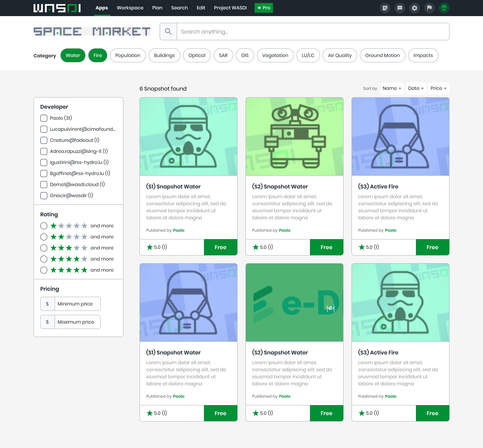Click the Minimum price field
The width and height of the screenshot is (483, 448).
click(x=77, y=304)
